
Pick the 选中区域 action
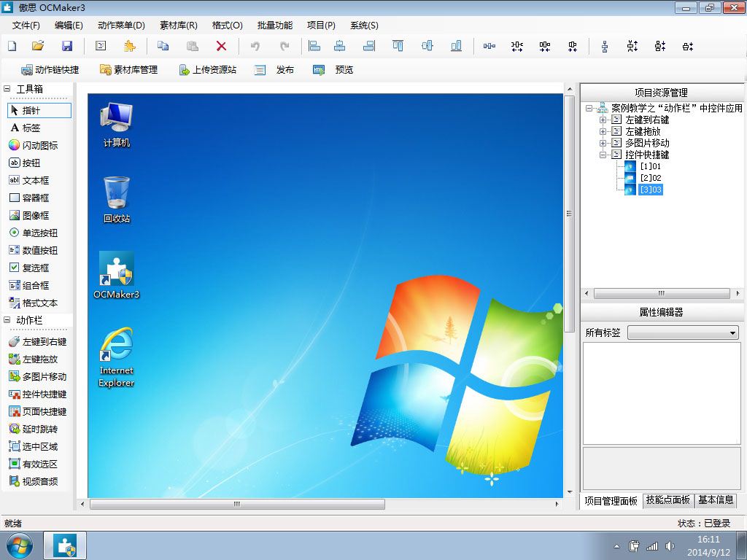click(34, 447)
